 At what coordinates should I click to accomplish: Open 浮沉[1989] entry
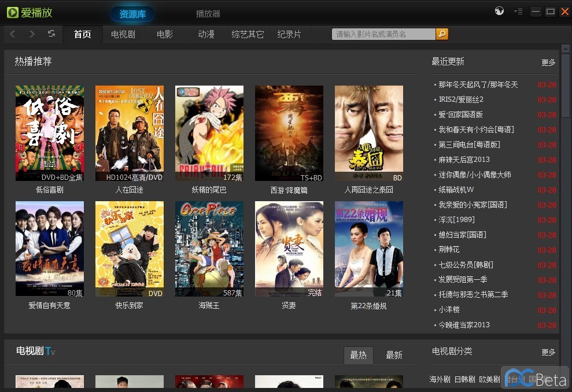456,220
